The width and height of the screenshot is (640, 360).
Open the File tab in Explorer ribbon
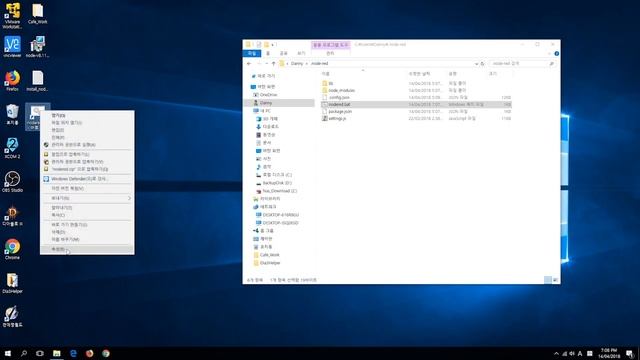tap(252, 53)
